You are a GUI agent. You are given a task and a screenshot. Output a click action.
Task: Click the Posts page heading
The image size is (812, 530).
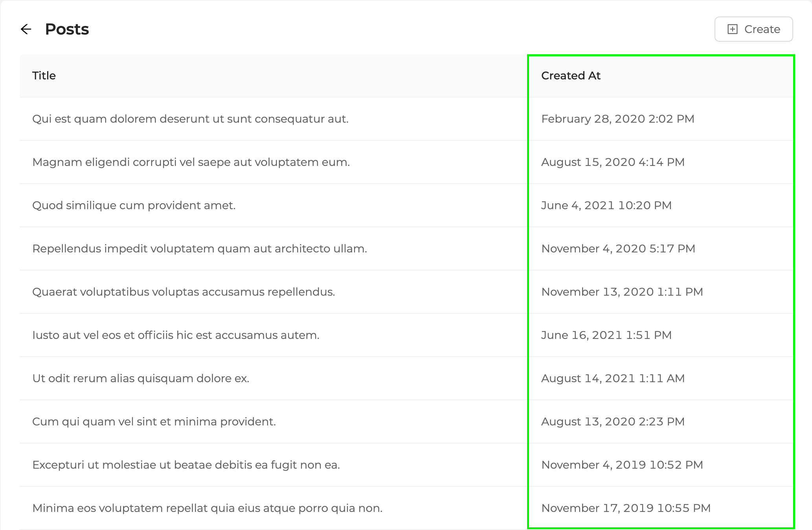pyautogui.click(x=67, y=29)
